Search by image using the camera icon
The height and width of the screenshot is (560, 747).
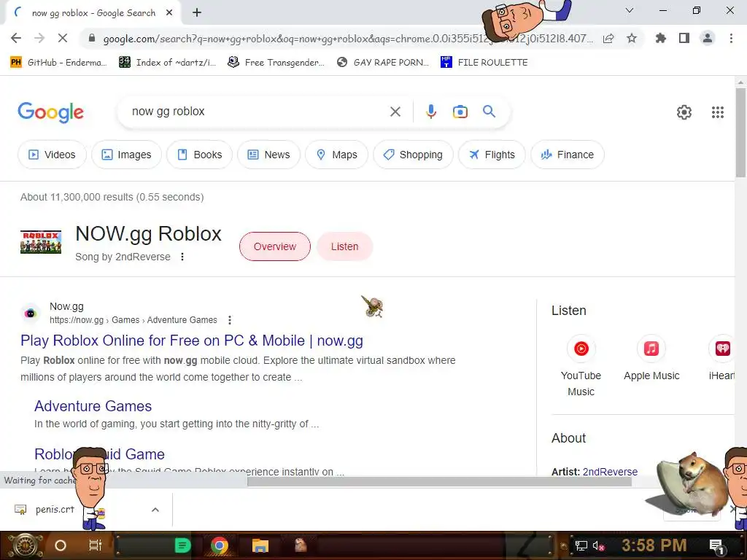[460, 112]
